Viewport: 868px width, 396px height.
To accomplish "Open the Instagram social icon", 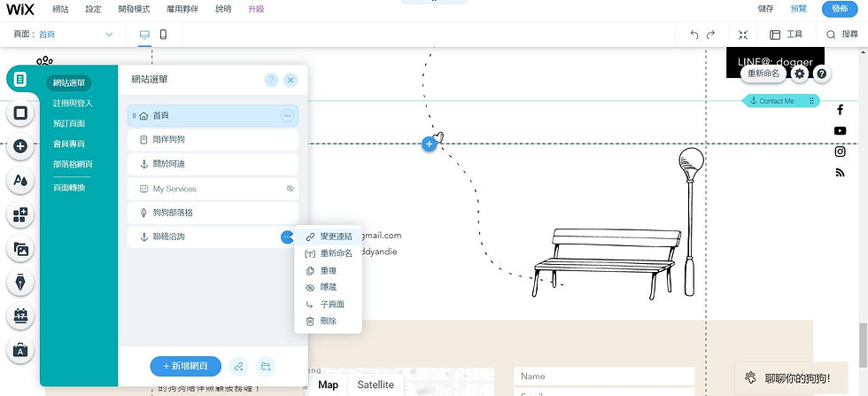I will [840, 151].
